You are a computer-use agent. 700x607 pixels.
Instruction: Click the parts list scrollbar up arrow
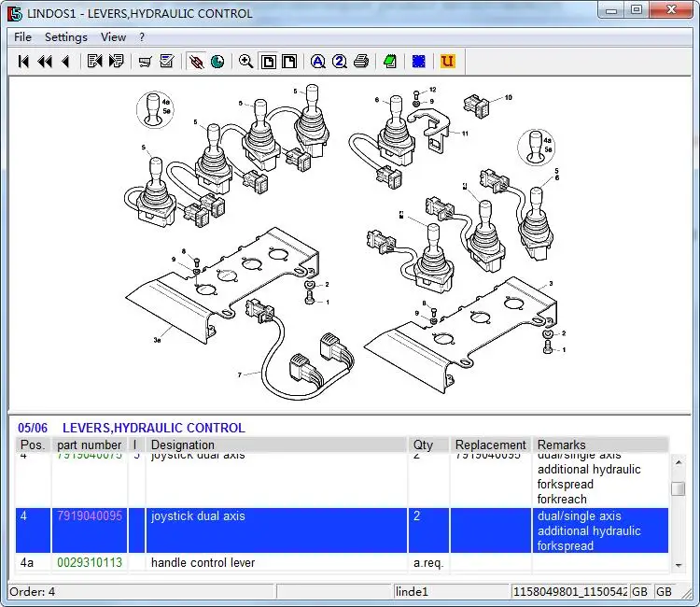click(679, 461)
